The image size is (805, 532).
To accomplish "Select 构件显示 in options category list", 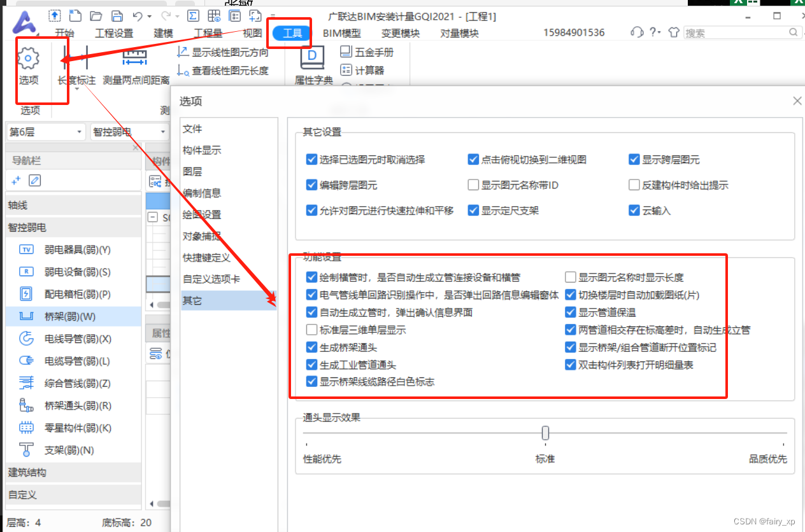I will (x=228, y=150).
